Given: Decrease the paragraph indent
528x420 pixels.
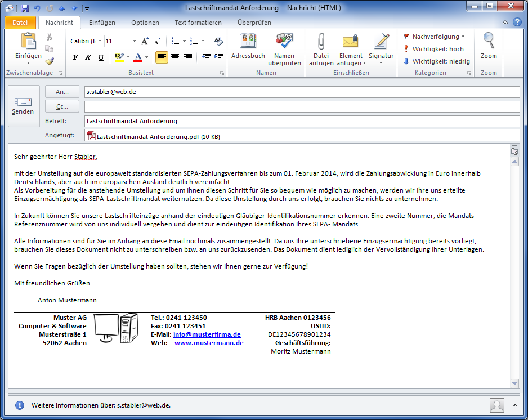Looking at the screenshot, I should coord(206,57).
